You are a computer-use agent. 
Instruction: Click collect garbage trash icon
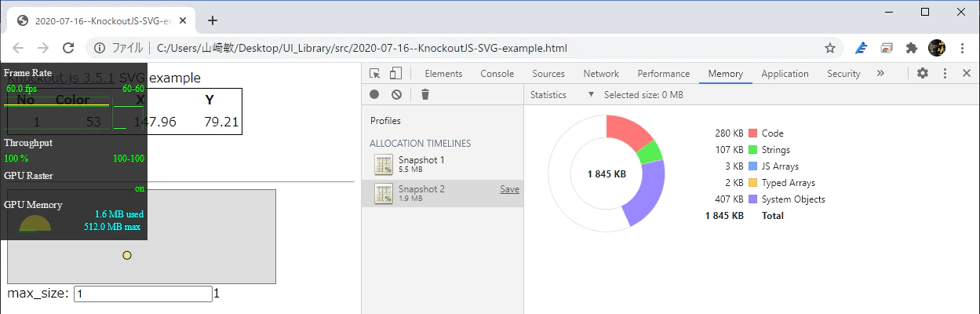tap(425, 95)
